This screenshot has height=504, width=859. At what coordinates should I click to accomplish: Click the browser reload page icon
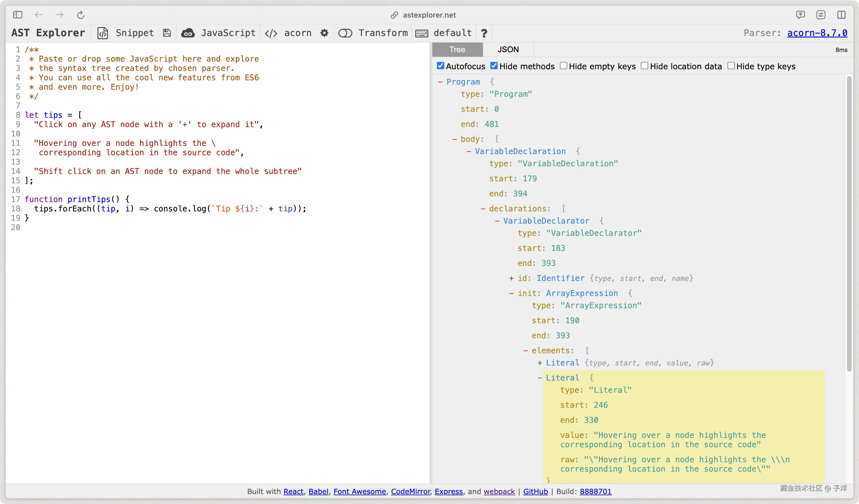tap(80, 15)
